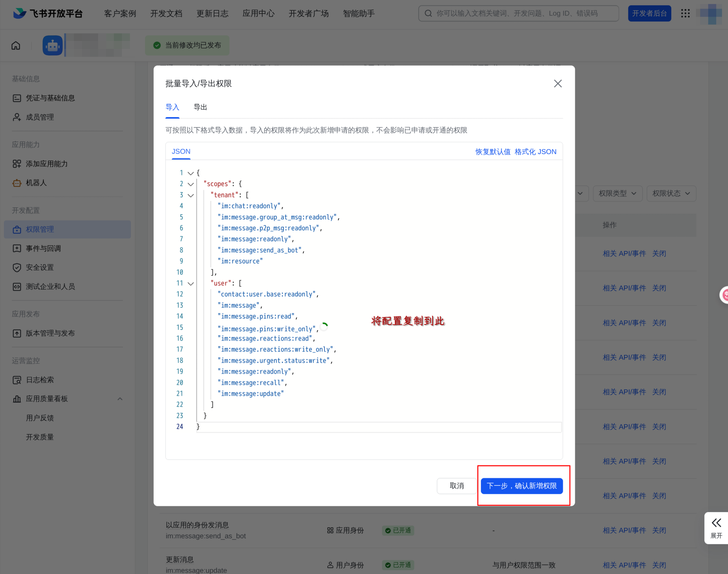Click "im:resource" on editor line 9
The image size is (728, 574).
pyautogui.click(x=240, y=261)
